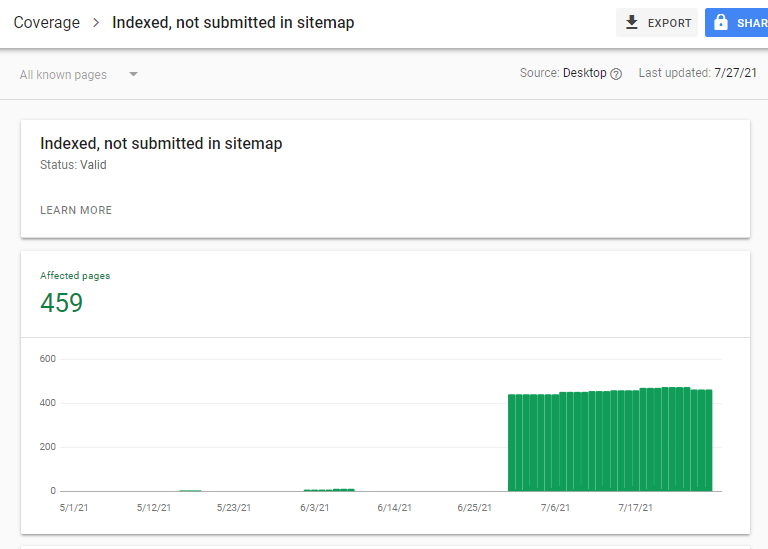The height and width of the screenshot is (549, 768).
Task: Click the 7/6/21 axis date label
Action: (x=555, y=508)
